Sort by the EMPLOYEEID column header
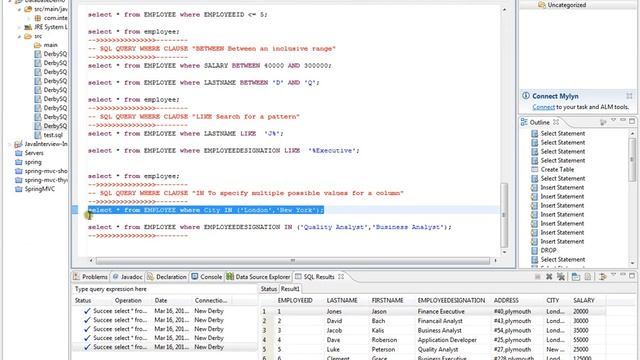 tap(295, 300)
